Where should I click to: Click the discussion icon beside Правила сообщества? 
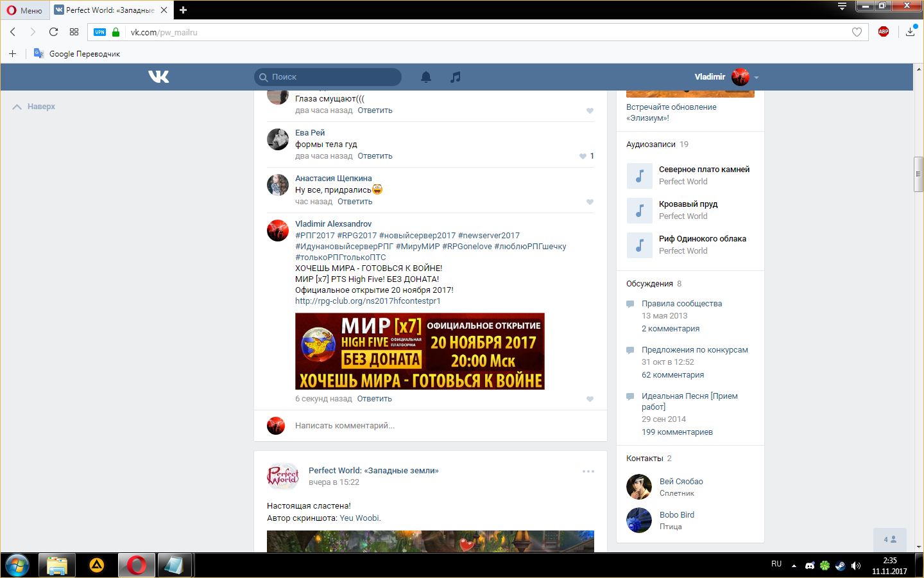(x=630, y=304)
